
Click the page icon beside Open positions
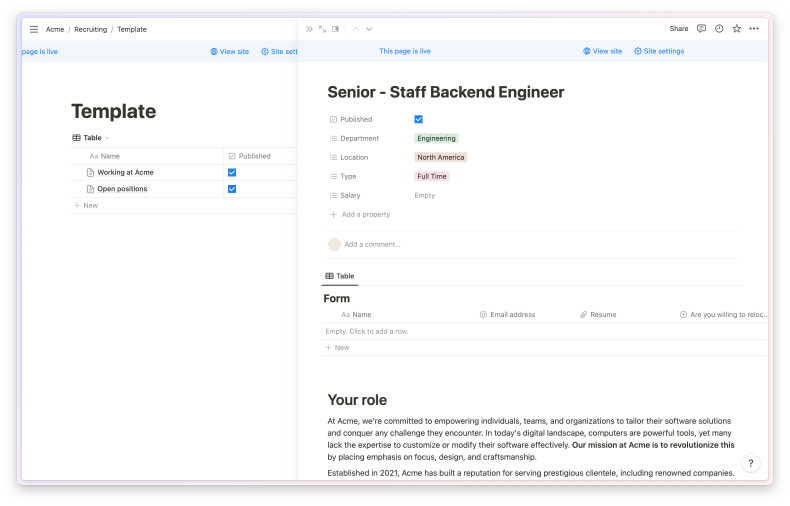90,189
